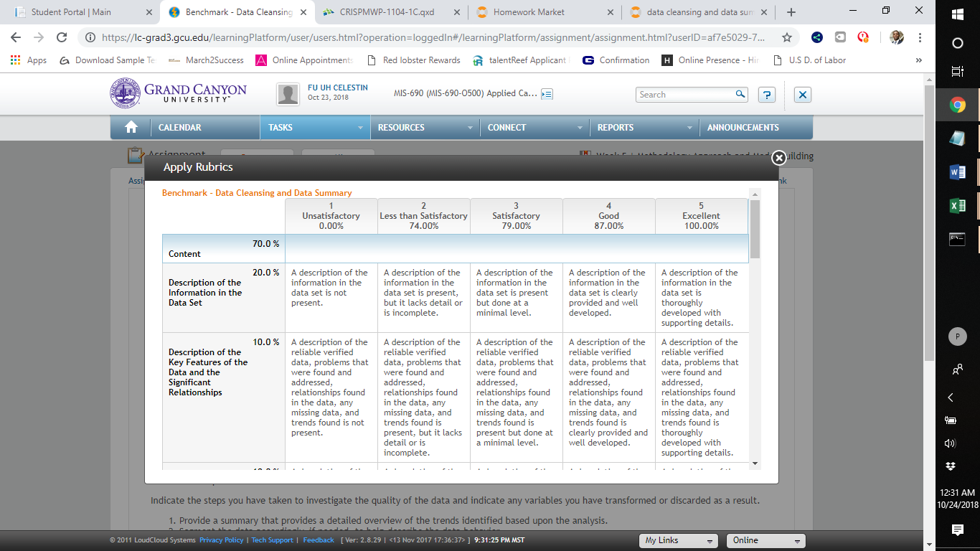
Task: Open Task View in the taskbar
Action: (x=958, y=72)
